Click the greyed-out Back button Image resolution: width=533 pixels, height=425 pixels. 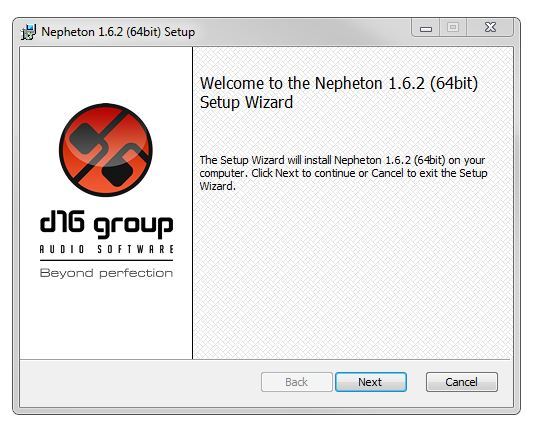click(x=296, y=382)
